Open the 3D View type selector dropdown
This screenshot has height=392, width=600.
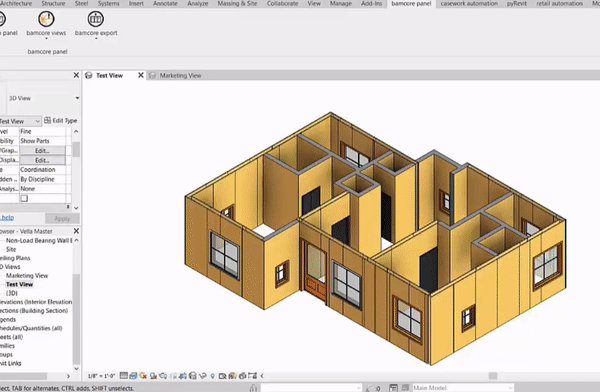point(77,98)
